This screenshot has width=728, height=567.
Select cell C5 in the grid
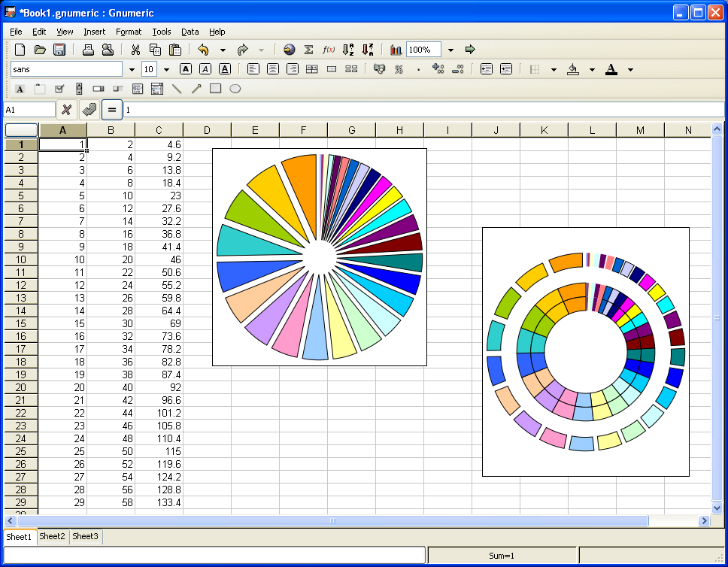coord(159,196)
